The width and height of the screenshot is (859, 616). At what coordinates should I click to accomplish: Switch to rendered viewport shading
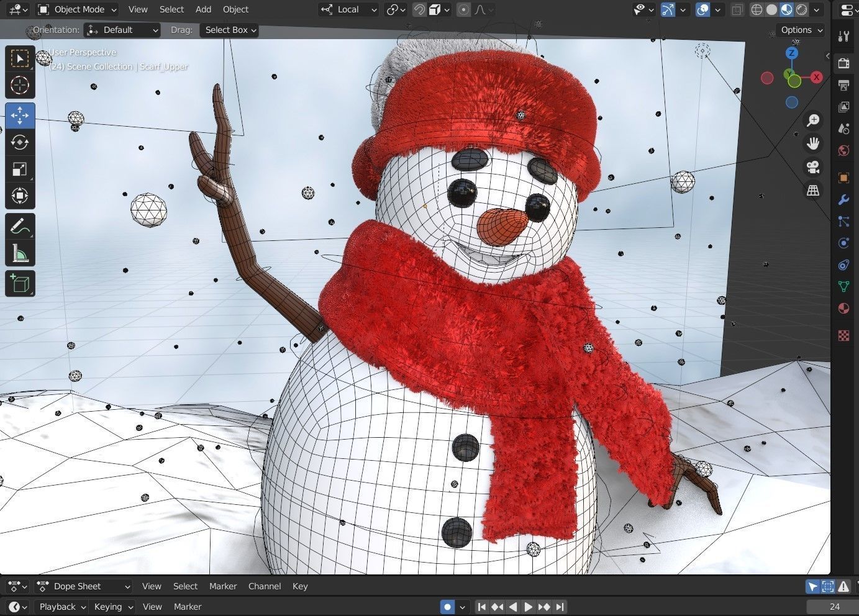[x=802, y=9]
